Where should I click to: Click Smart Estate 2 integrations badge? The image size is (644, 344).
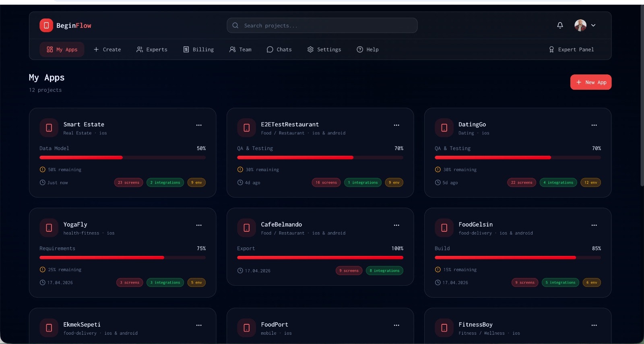coord(165,183)
